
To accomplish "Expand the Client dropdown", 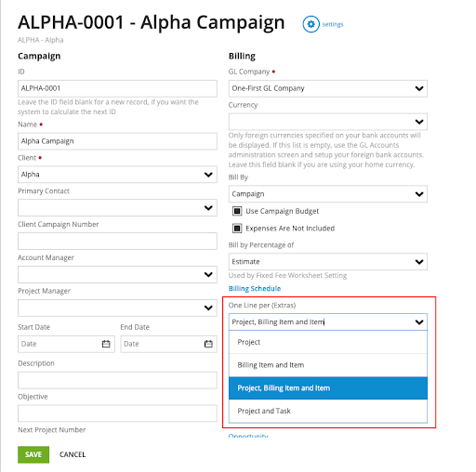I will pyautogui.click(x=117, y=175).
